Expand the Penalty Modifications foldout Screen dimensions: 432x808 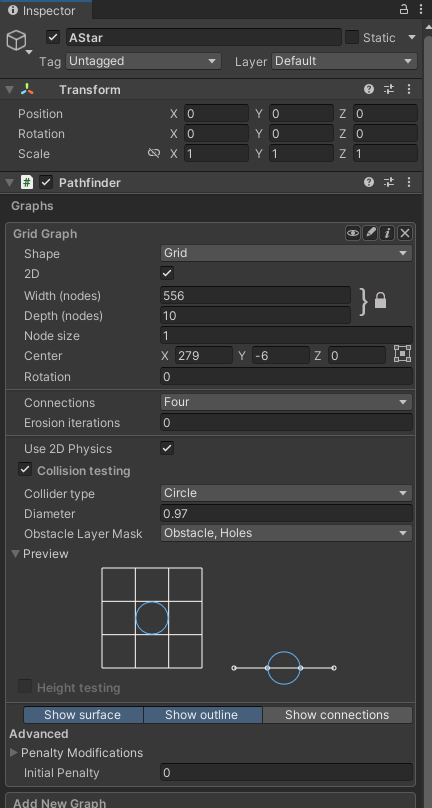pyautogui.click(x=76, y=752)
